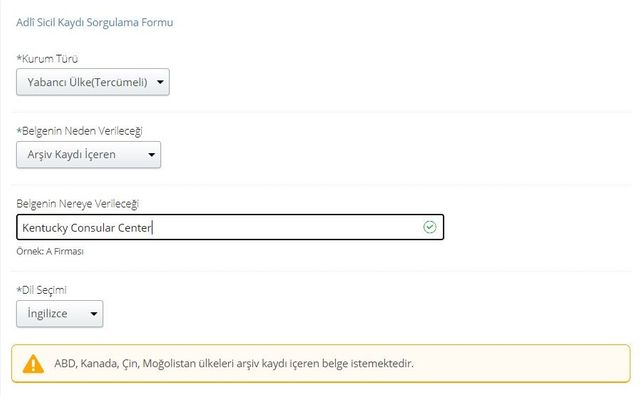Viewport: 640px width, 396px height.
Task: Click the Adli Sicil Kaydı Sorgulama Formu heading
Action: [x=95, y=22]
